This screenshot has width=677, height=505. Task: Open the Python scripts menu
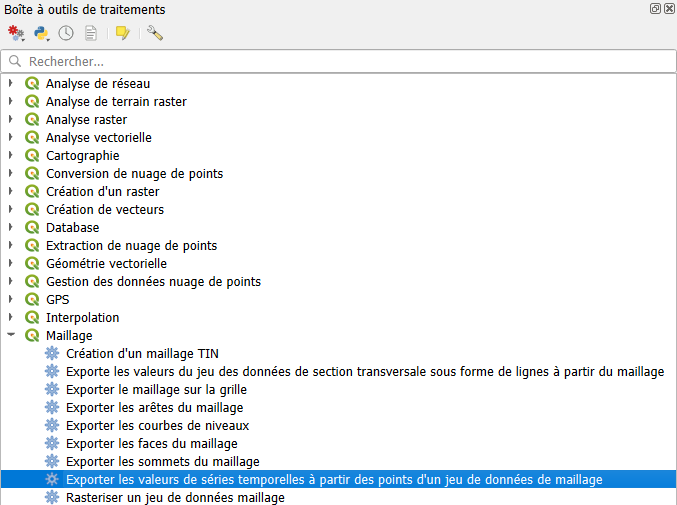[x=41, y=33]
